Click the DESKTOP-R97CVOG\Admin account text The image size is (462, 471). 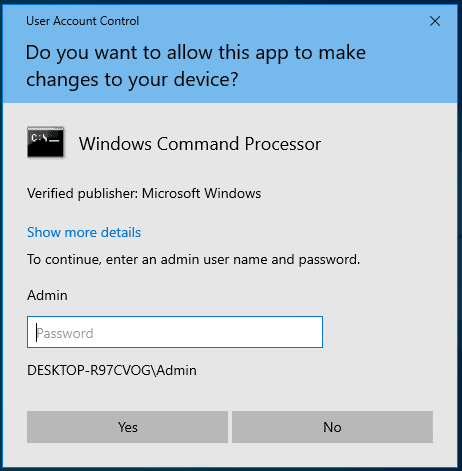(x=112, y=370)
